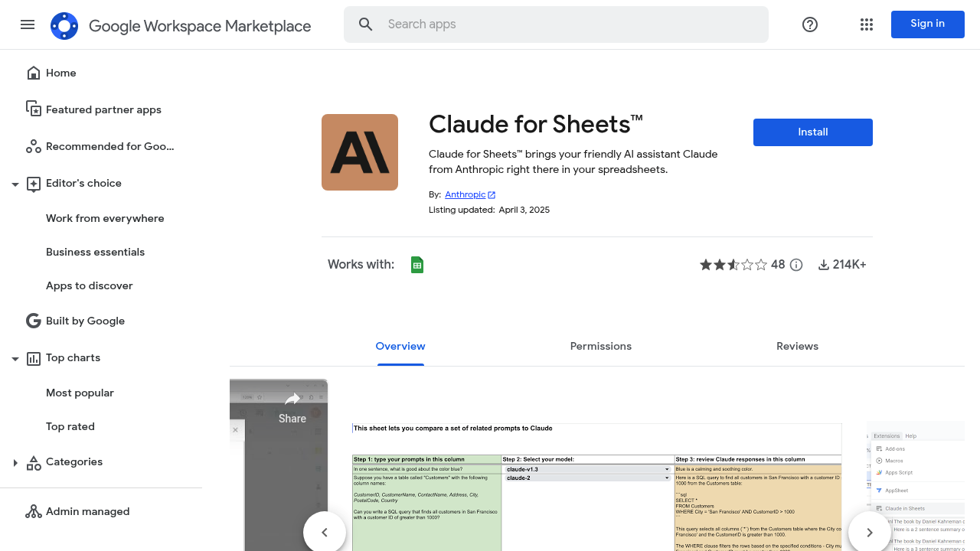Click the Sign in button
The width and height of the screenshot is (980, 551).
[x=927, y=24]
